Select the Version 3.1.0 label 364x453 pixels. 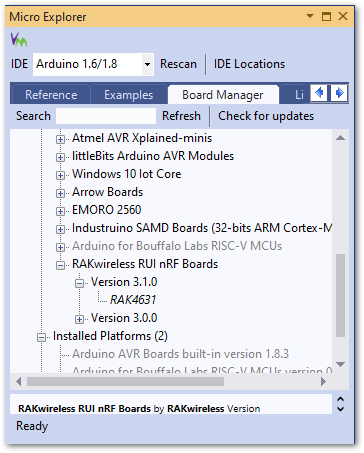[x=124, y=282]
